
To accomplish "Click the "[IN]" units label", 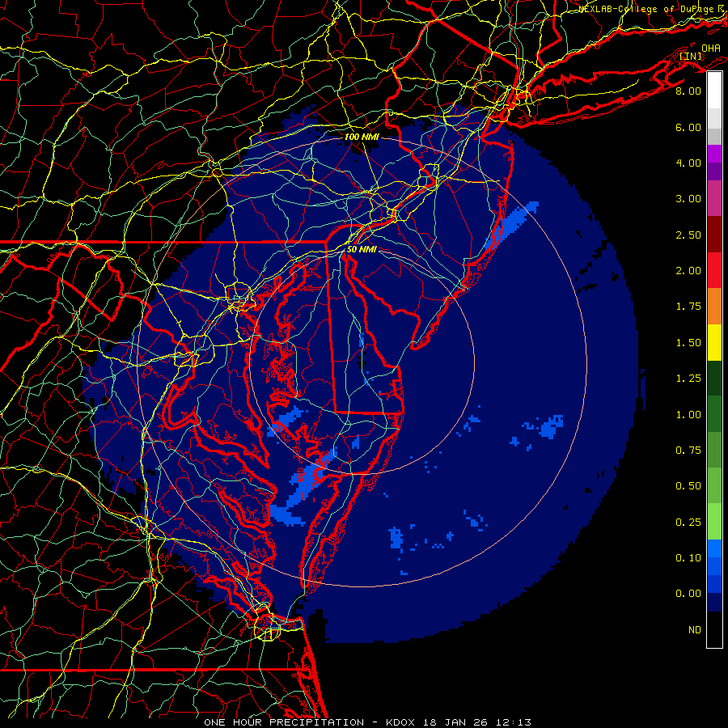I will point(691,56).
